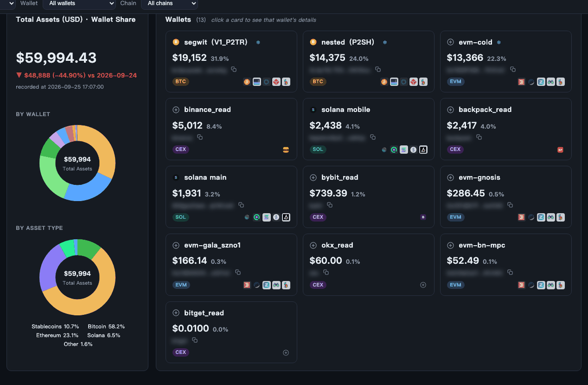Viewport: 588px width, 385px height.
Task: Copy the segwit (V1_P2TR) wallet address
Action: coord(234,70)
